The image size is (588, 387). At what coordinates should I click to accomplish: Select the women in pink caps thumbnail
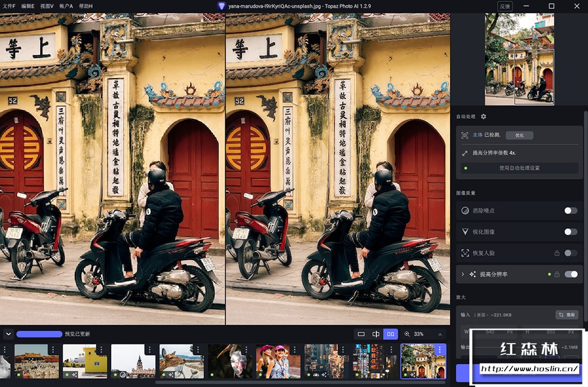coord(278,361)
